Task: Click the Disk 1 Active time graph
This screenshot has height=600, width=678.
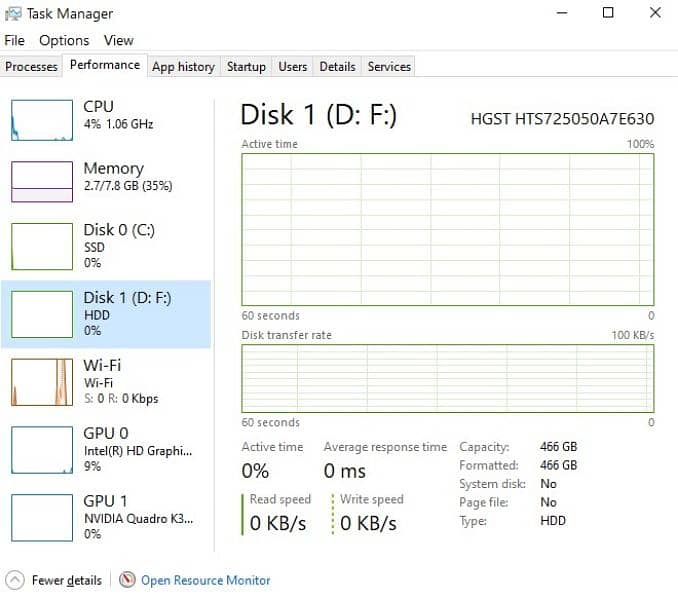Action: [447, 229]
